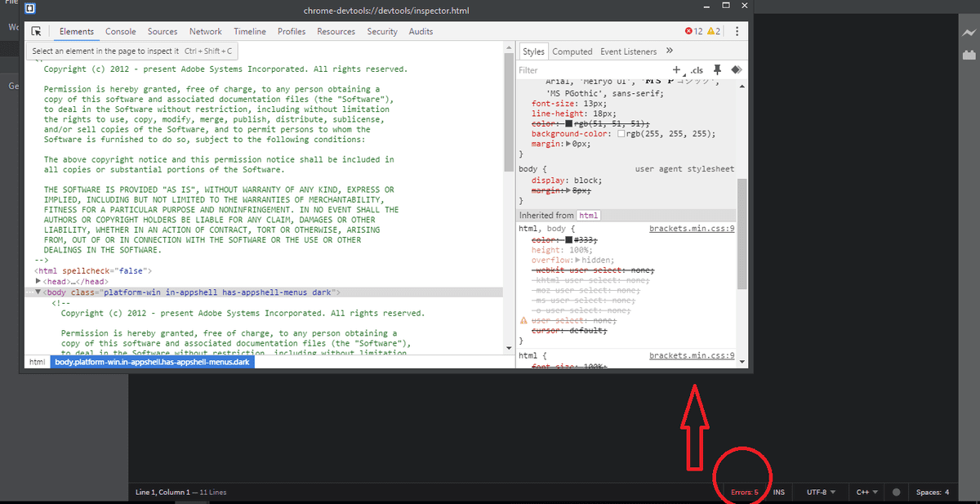Toggle the .cls element classes button

pos(697,70)
